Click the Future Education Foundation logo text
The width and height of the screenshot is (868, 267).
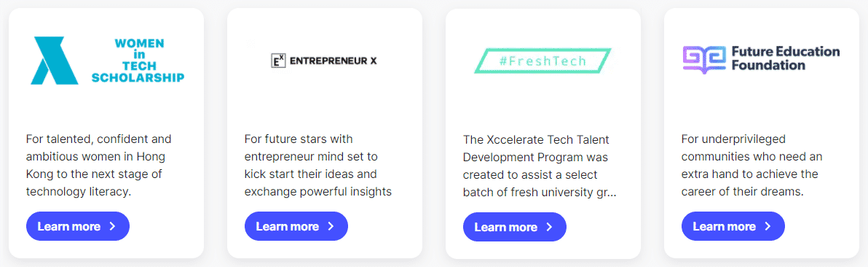pos(786,58)
